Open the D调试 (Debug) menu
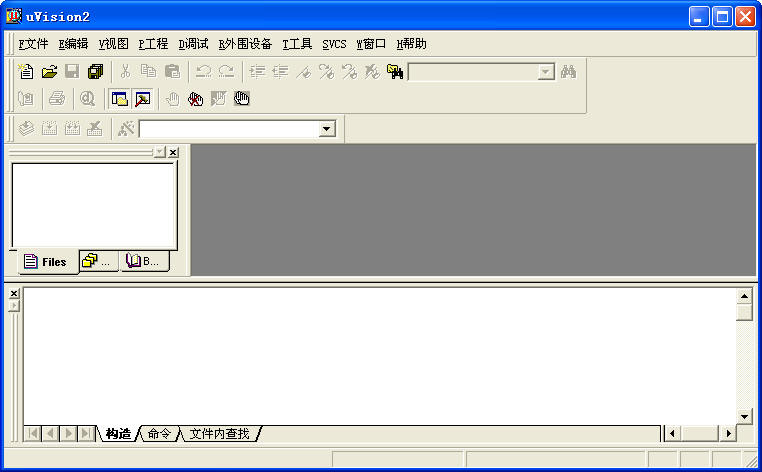 [x=193, y=44]
